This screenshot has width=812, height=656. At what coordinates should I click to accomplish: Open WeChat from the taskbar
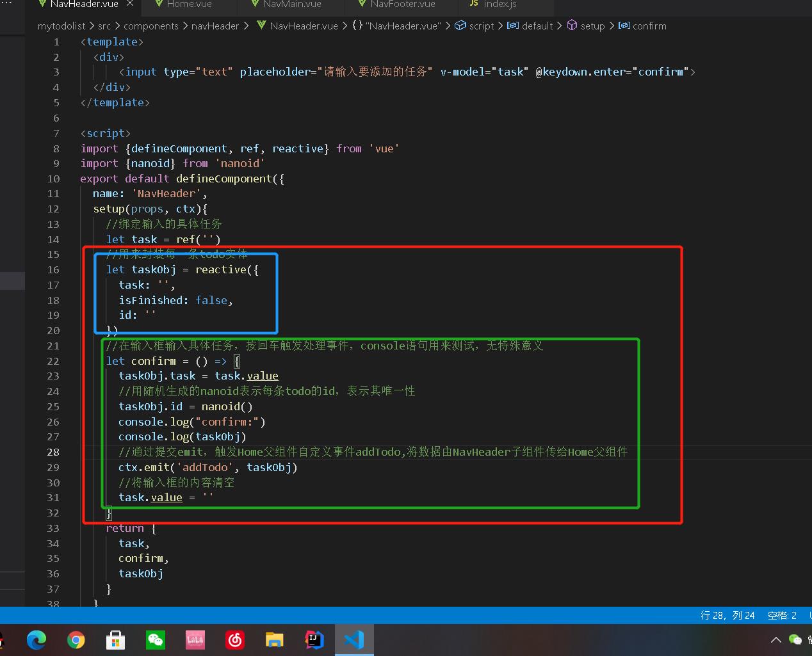point(156,639)
